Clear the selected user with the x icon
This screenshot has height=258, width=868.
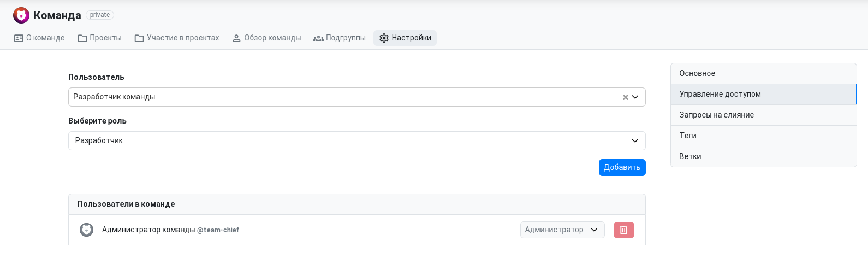coord(626,97)
